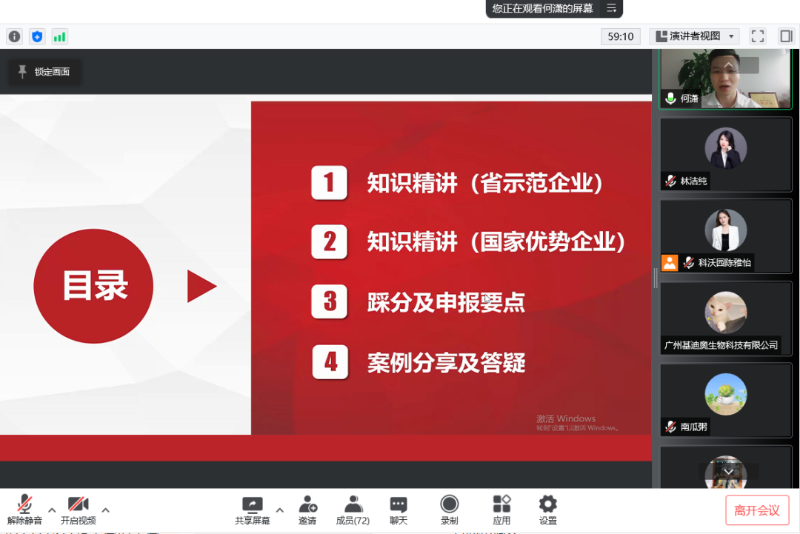Open the sharing banner menu icon
This screenshot has height=534, width=800.
point(611,8)
